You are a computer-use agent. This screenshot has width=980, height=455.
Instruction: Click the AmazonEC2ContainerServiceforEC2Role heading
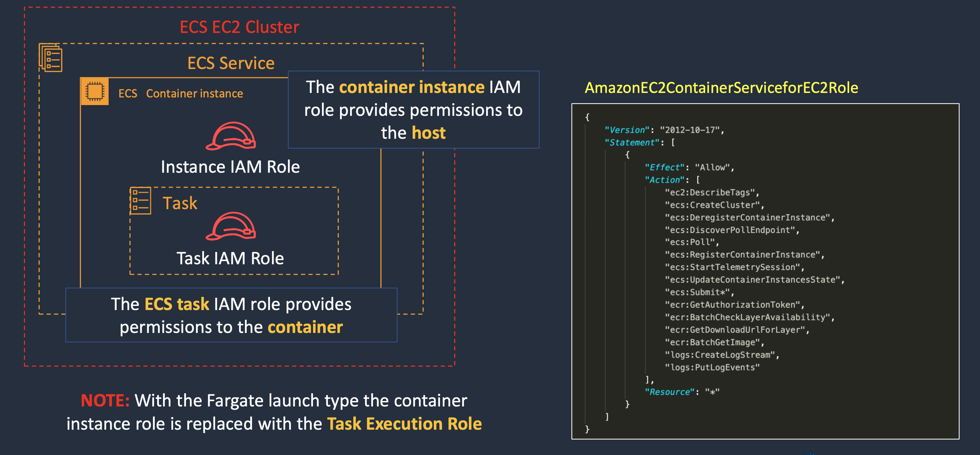pos(721,88)
